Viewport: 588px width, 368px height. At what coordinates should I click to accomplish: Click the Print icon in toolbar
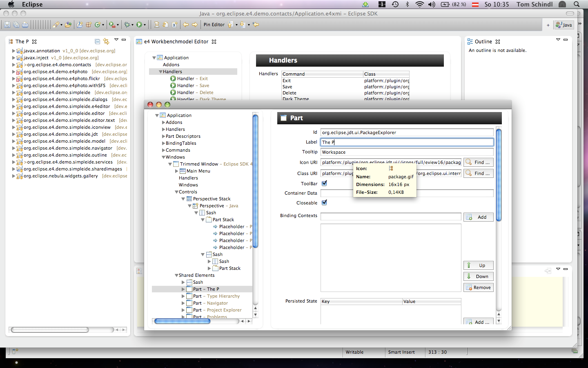(x=25, y=25)
